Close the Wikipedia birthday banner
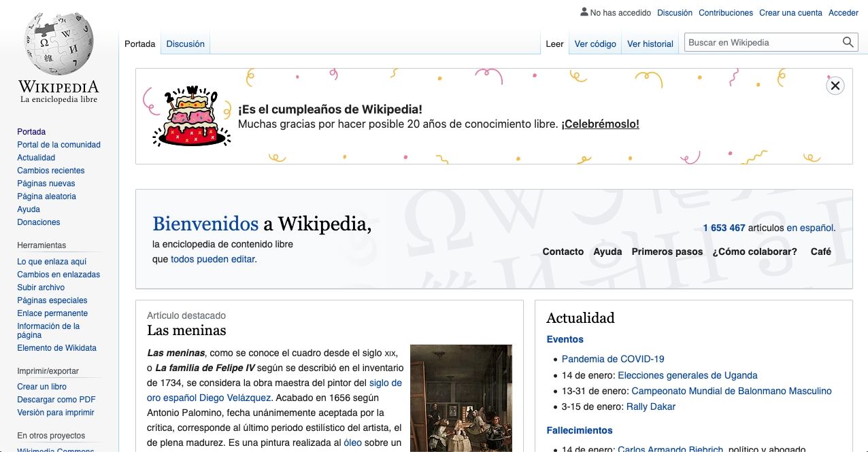 click(835, 86)
